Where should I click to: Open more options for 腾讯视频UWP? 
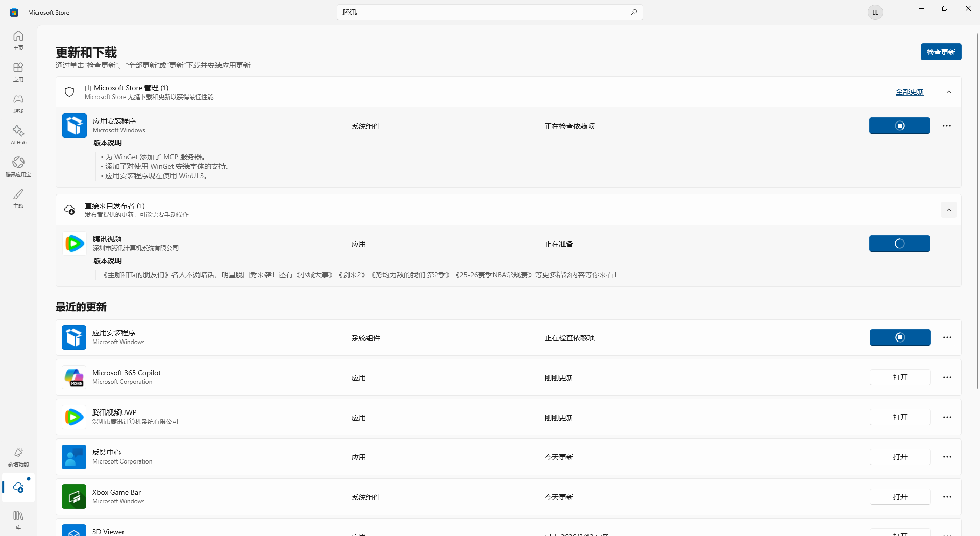coord(947,417)
